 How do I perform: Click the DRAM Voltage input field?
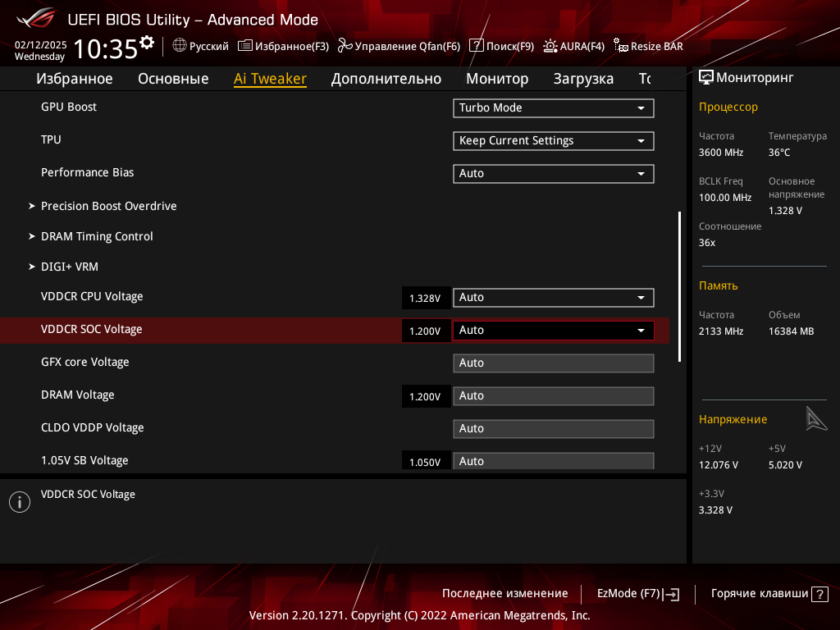(x=554, y=396)
